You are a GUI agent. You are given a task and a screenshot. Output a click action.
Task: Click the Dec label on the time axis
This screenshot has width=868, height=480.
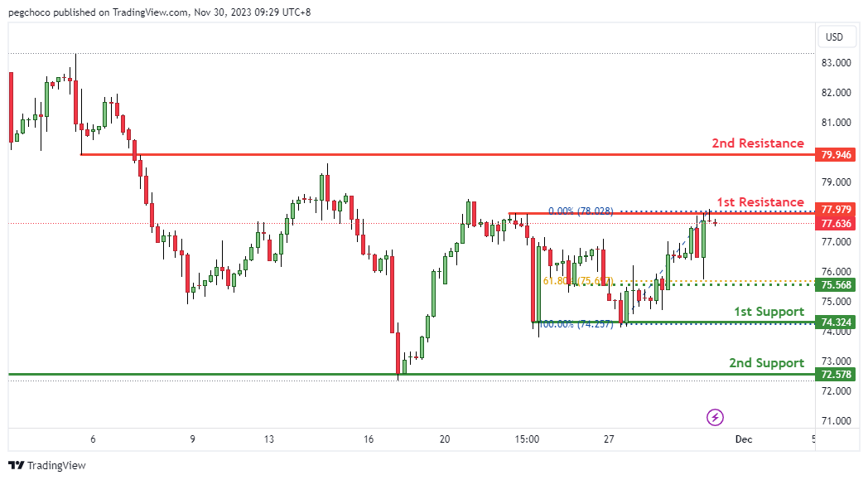click(x=742, y=439)
